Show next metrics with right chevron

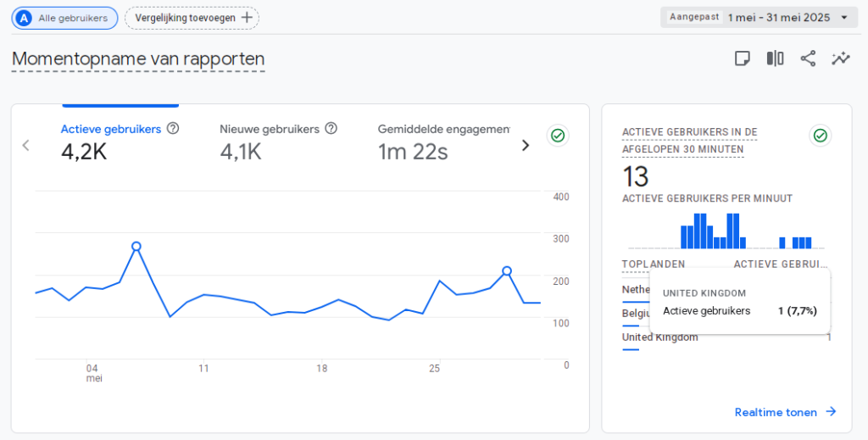[526, 146]
